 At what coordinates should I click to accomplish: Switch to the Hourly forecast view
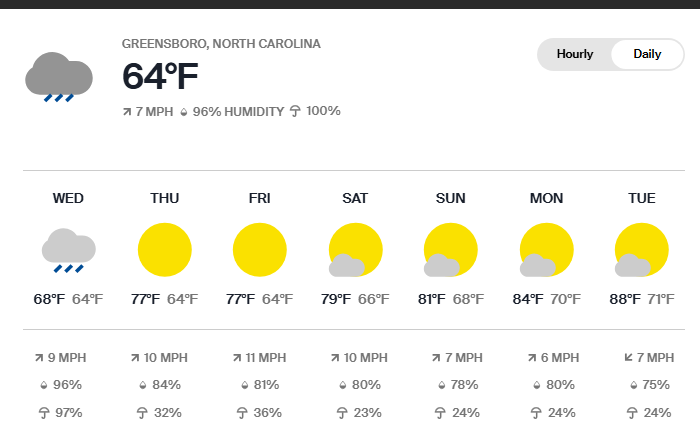pos(575,54)
